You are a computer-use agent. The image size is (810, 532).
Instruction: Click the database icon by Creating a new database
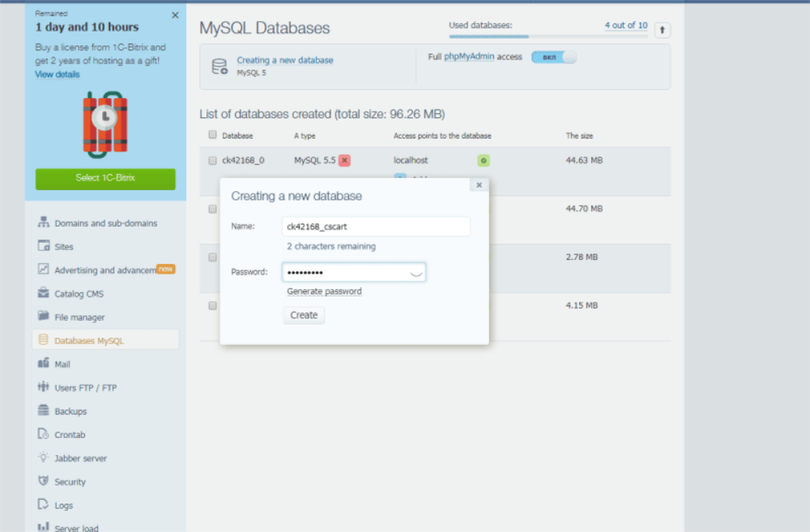tap(220, 66)
